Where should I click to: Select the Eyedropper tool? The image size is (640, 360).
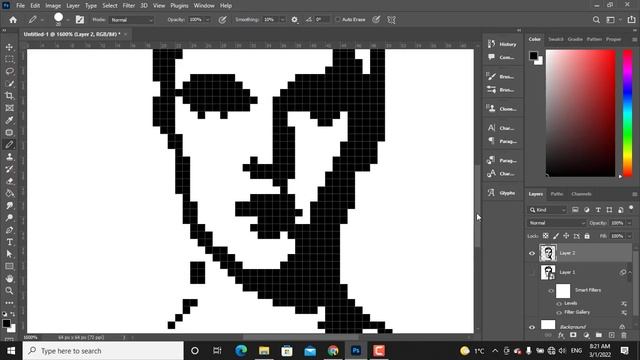(9, 120)
